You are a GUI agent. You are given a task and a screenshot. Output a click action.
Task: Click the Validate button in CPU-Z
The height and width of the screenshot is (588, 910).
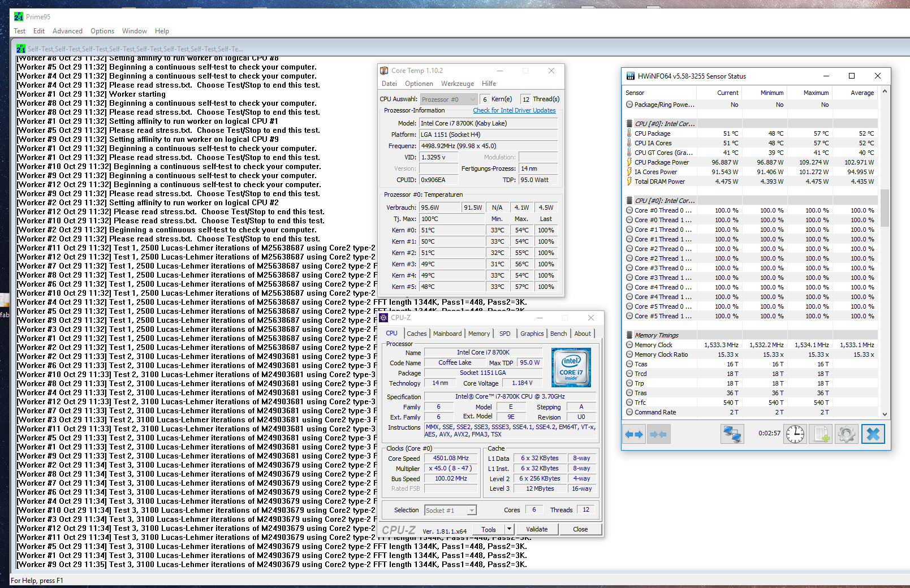coord(537,529)
